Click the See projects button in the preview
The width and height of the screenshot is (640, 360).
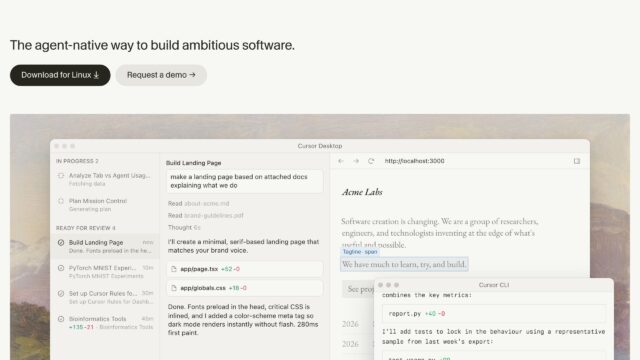[x=358, y=289]
